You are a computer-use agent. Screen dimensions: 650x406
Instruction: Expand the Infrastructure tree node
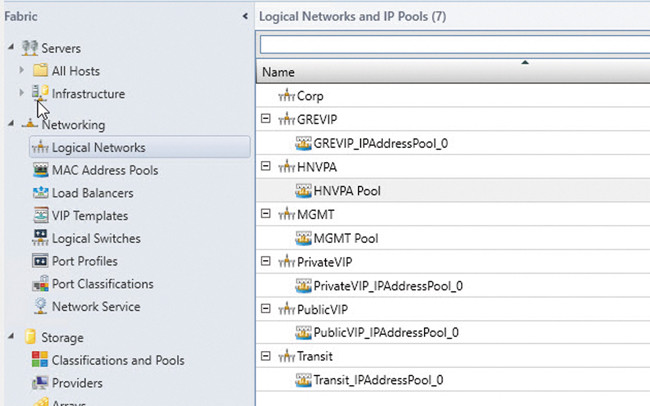pos(23,94)
